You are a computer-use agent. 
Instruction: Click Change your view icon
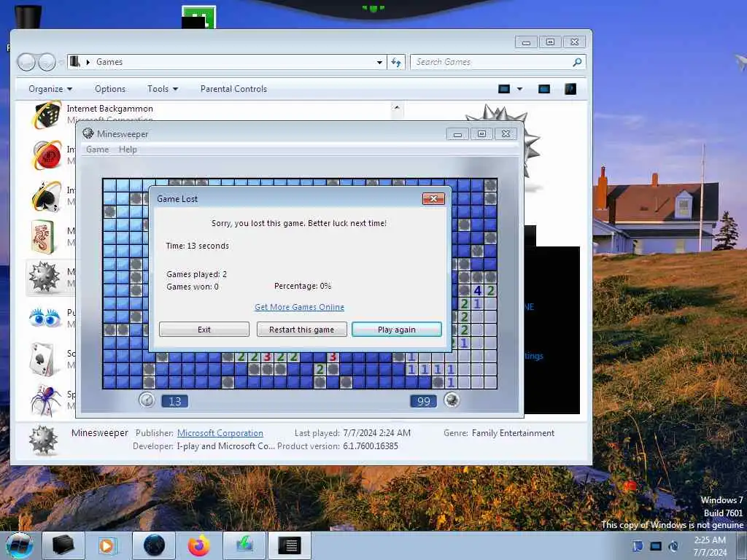[x=504, y=89]
